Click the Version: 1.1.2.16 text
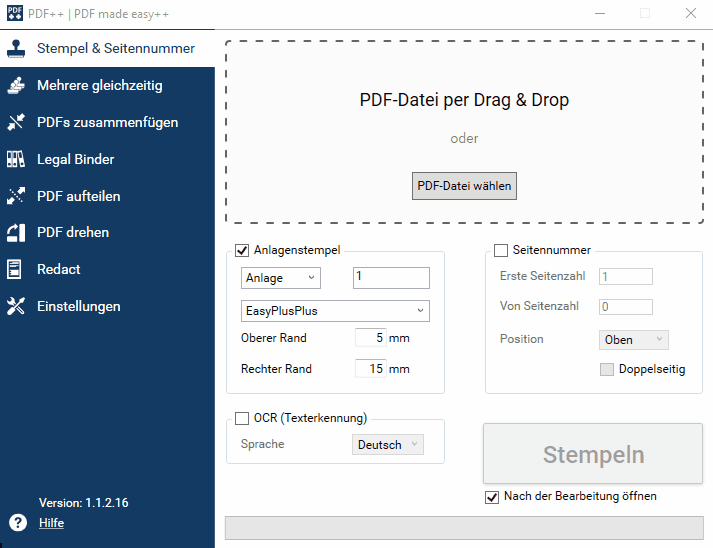The image size is (713, 548). pos(84,503)
